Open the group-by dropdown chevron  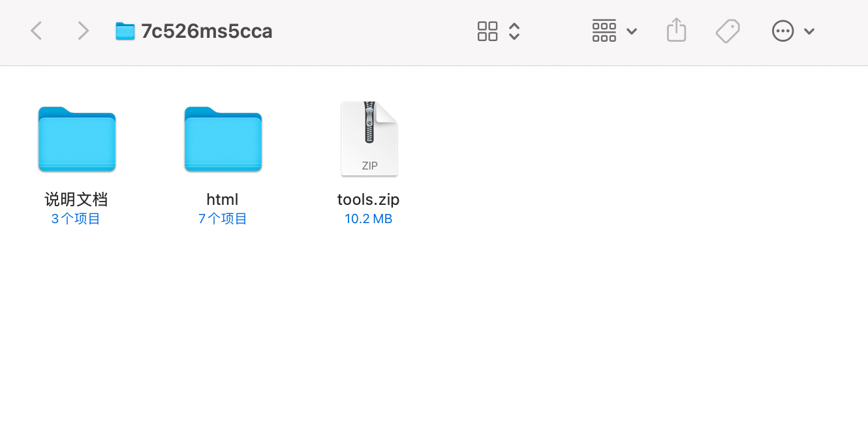pyautogui.click(x=631, y=31)
